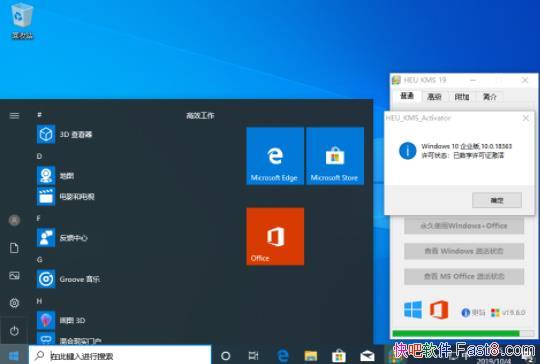Open File Explorer from the taskbar

[x=311, y=355]
